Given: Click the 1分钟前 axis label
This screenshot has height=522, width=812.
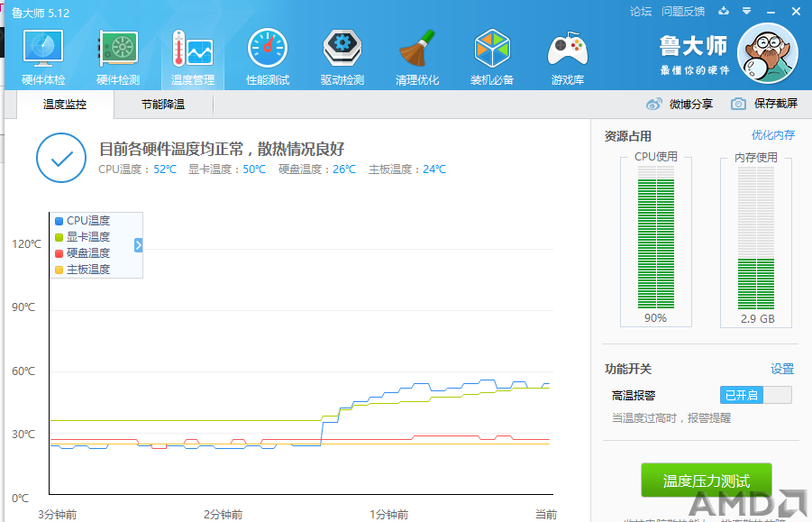Looking at the screenshot, I should [389, 514].
